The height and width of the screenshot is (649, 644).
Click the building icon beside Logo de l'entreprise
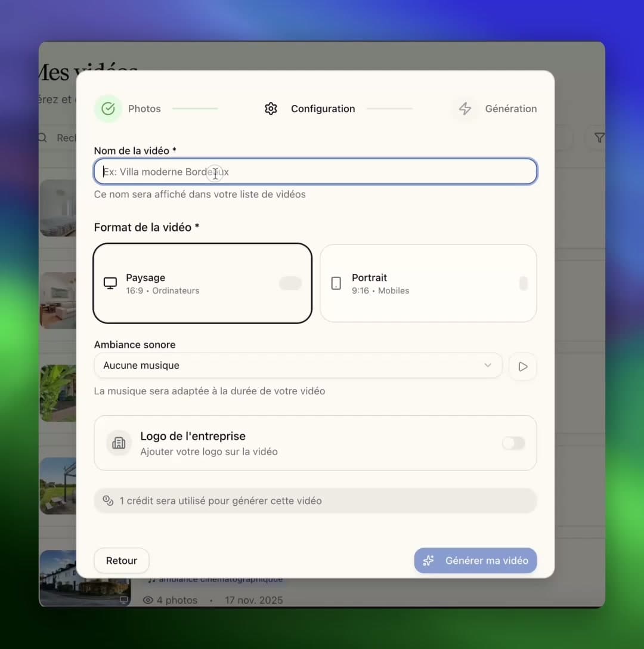coord(118,443)
